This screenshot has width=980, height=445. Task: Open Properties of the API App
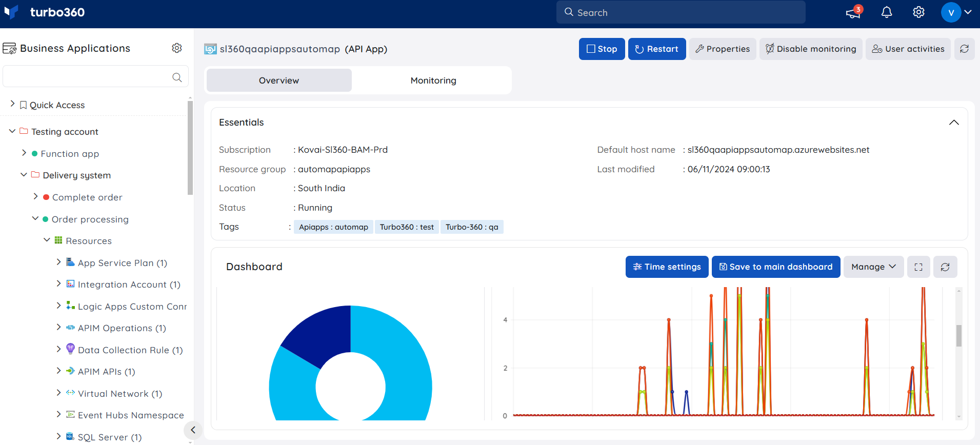[x=723, y=49]
